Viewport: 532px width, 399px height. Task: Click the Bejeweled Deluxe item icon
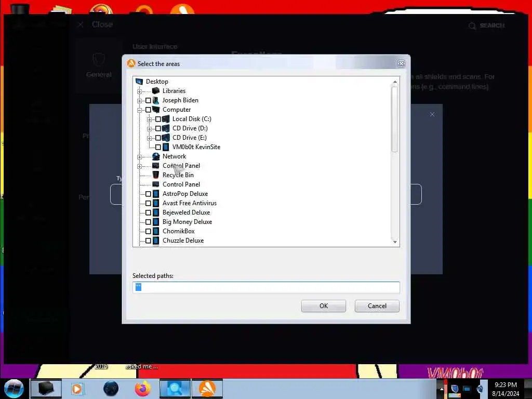(156, 212)
